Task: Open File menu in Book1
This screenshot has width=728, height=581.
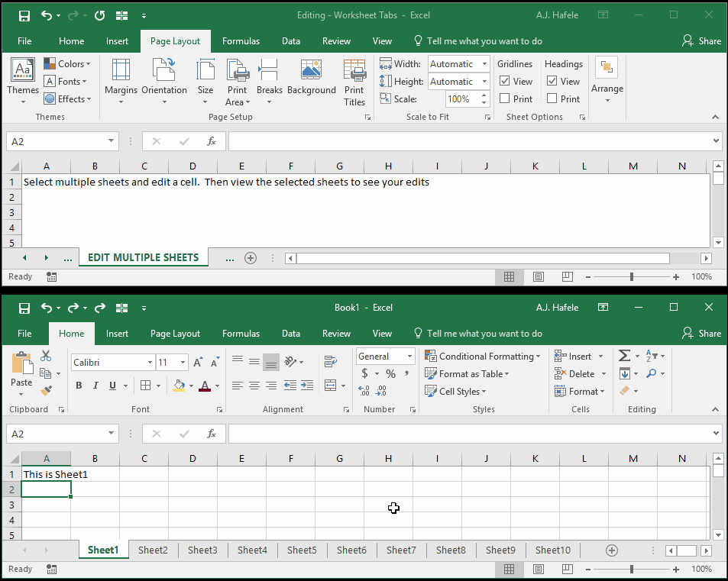Action: point(24,333)
